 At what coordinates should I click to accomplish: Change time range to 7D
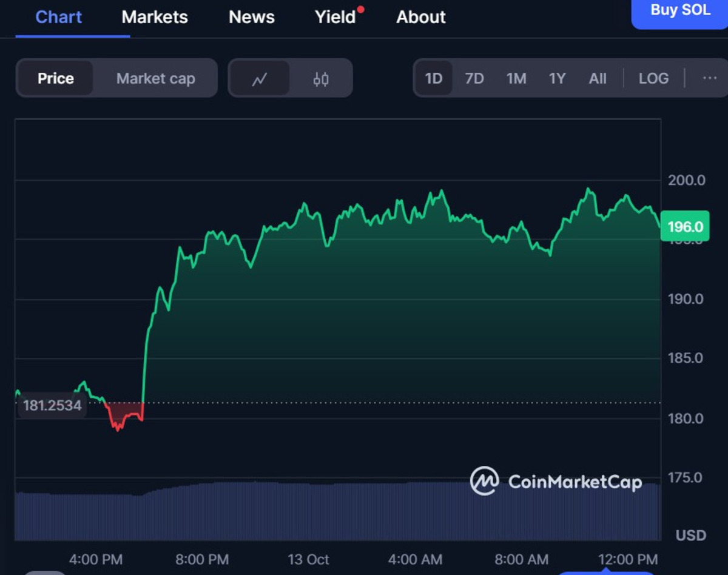coord(474,78)
